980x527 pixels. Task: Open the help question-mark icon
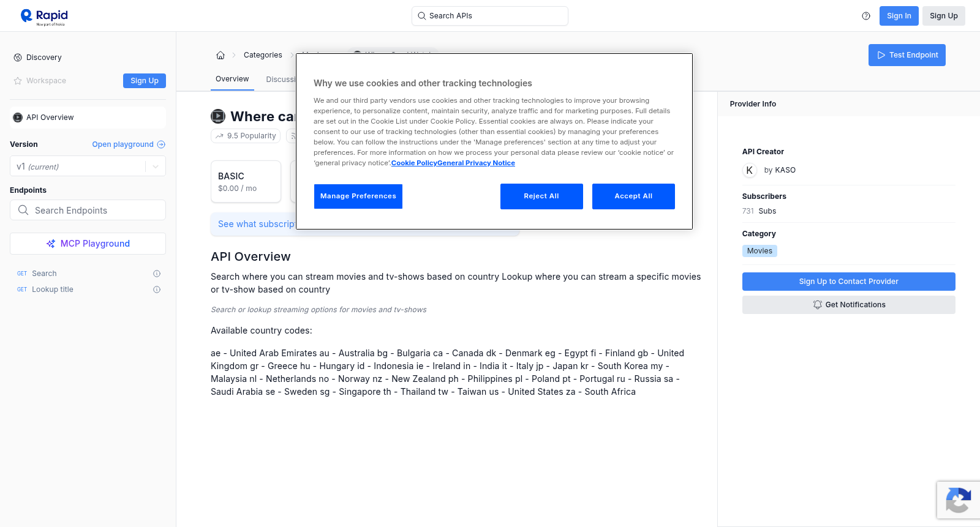(866, 16)
